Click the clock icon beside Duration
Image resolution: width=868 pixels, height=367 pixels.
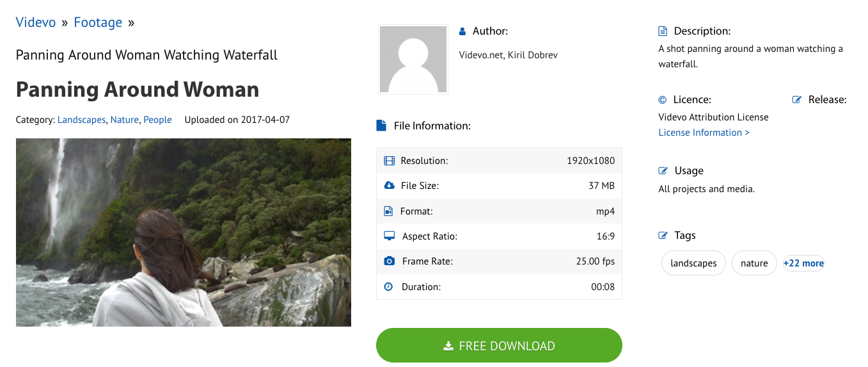coord(388,287)
